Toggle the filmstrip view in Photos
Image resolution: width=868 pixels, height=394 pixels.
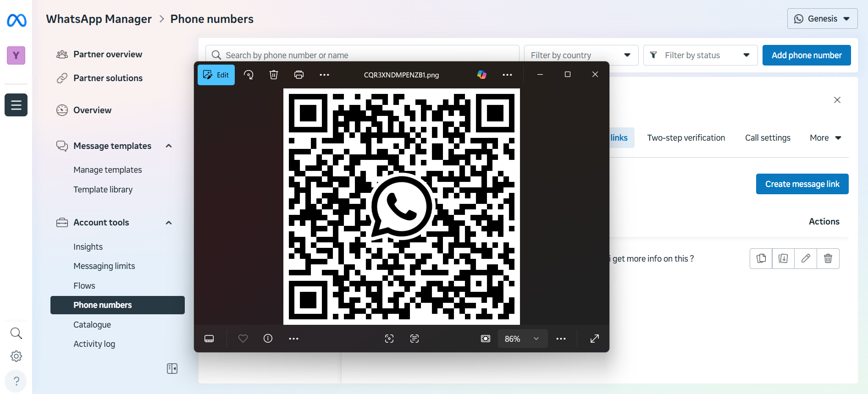click(209, 339)
